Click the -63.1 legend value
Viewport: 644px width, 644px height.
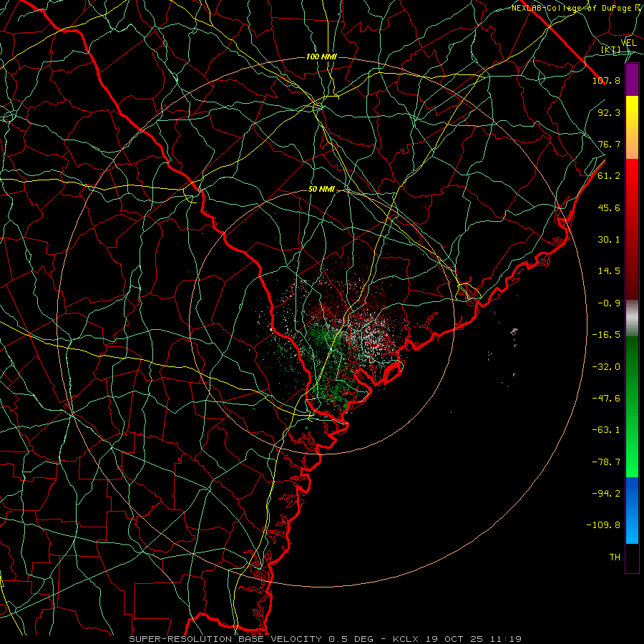tap(606, 430)
